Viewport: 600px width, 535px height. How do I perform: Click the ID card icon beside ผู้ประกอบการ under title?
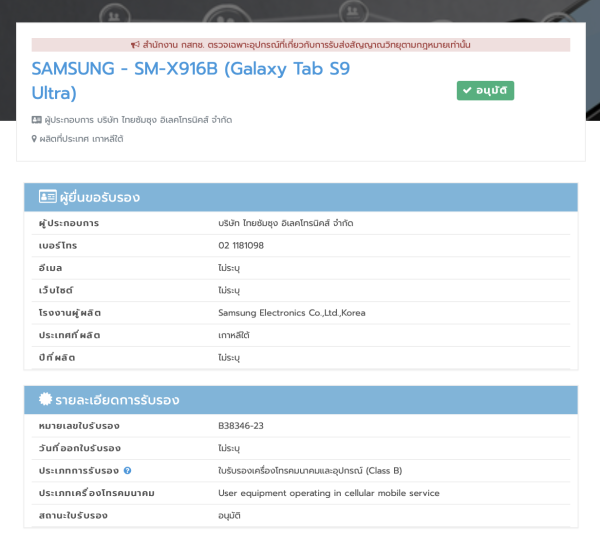coord(37,120)
